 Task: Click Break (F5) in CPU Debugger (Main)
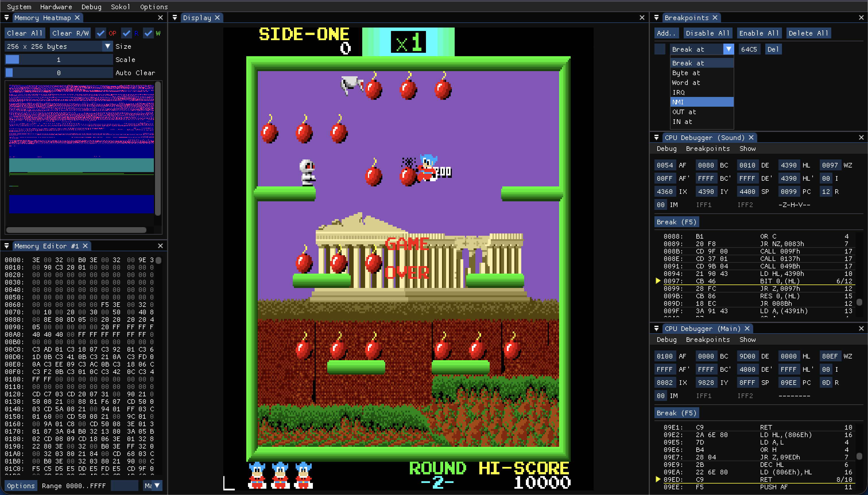point(677,413)
